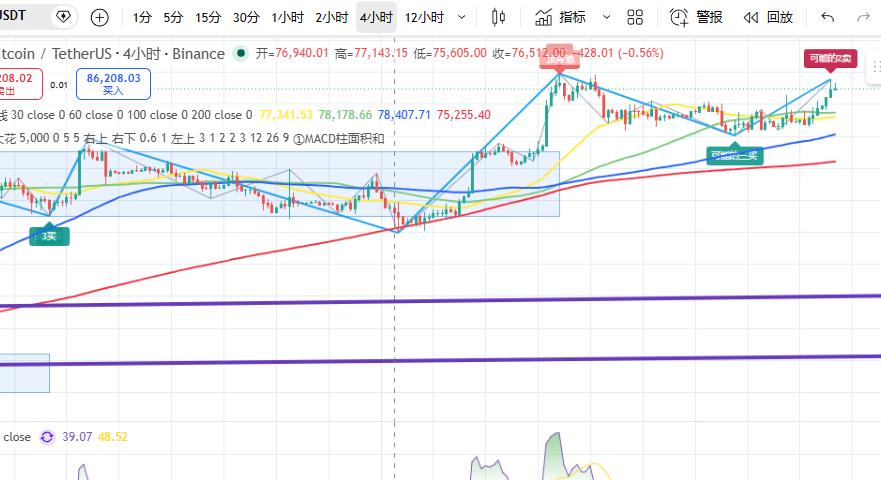Switch to the 2小时 timeframe
This screenshot has height=480, width=881.
pyautogui.click(x=331, y=18)
